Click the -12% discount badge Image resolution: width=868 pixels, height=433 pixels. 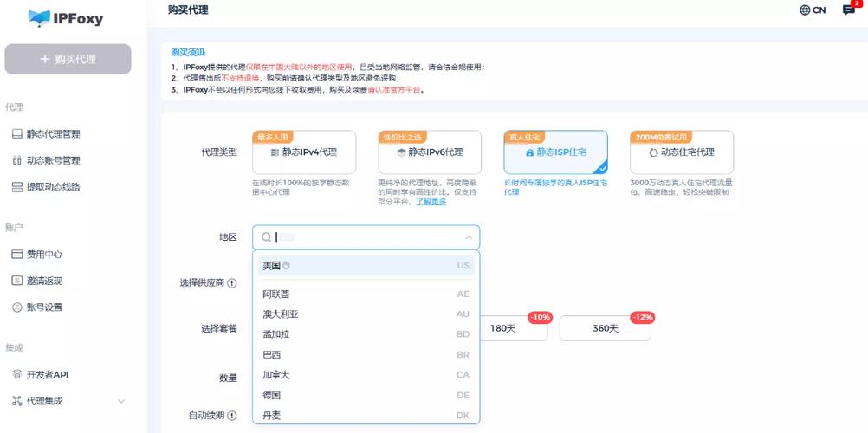[x=643, y=317]
